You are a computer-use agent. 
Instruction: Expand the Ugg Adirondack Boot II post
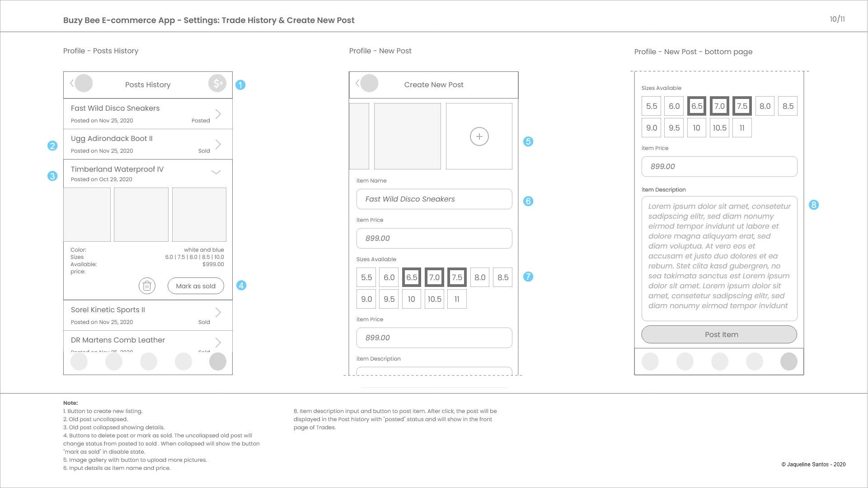coord(218,144)
